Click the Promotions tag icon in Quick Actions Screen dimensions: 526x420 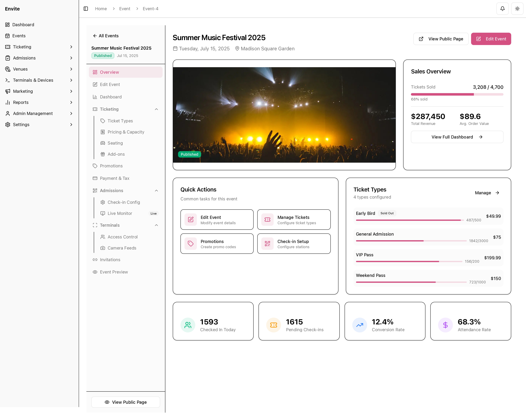click(191, 244)
